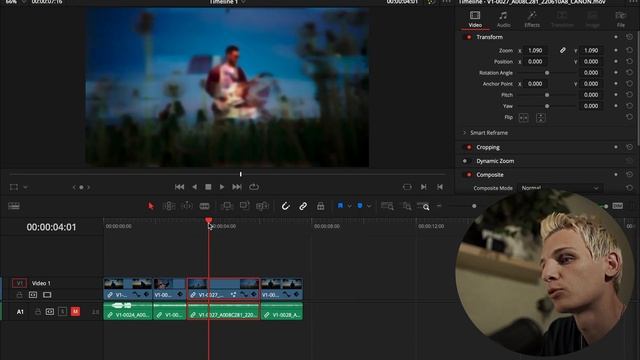640x360 pixels.
Task: Click the Zoom X value field
Action: [x=535, y=51]
